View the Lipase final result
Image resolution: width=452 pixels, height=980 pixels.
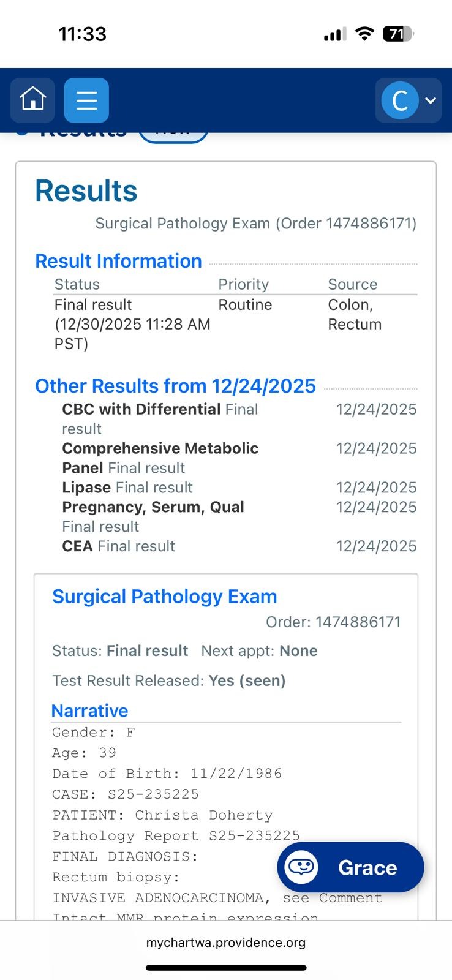pos(86,488)
